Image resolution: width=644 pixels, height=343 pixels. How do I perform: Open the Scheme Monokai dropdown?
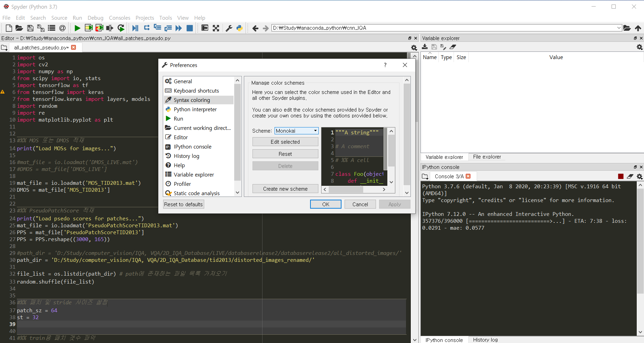pyautogui.click(x=297, y=131)
